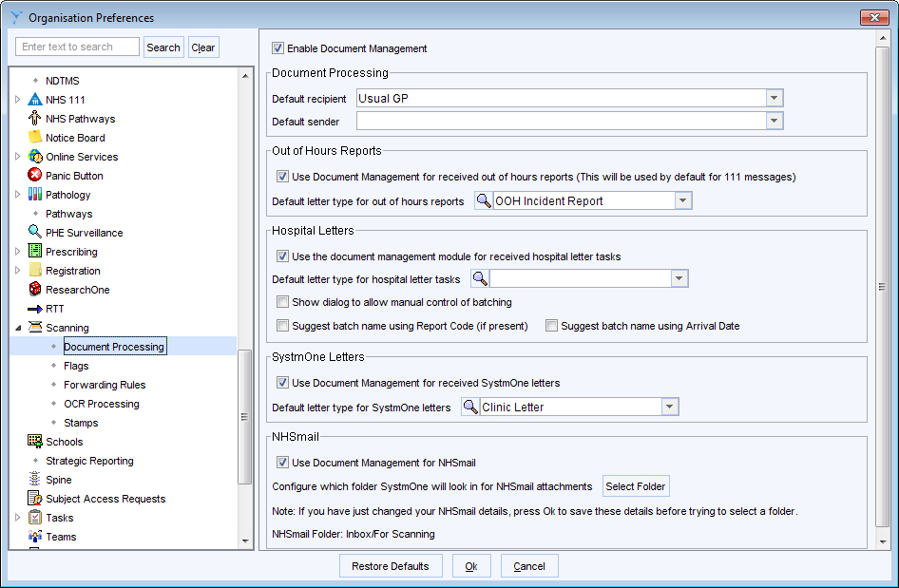The height and width of the screenshot is (588, 899).
Task: Expand the Prescribing tree node
Action: pos(17,252)
